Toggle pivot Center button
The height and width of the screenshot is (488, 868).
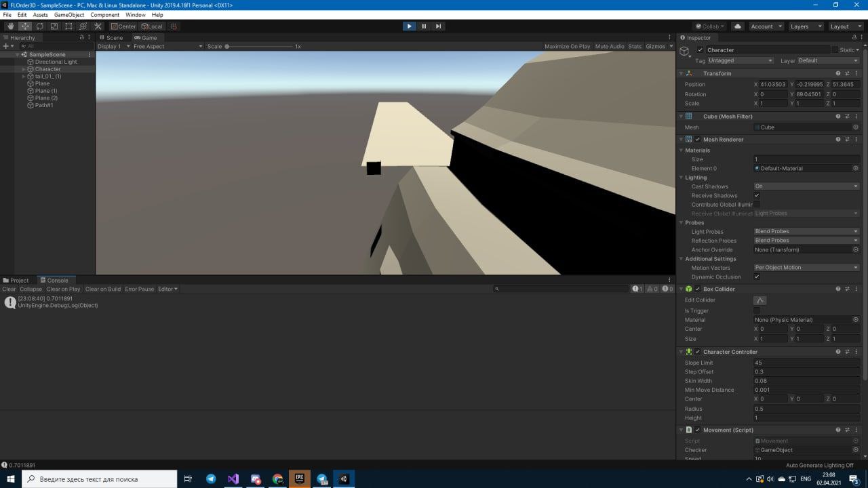click(x=123, y=26)
